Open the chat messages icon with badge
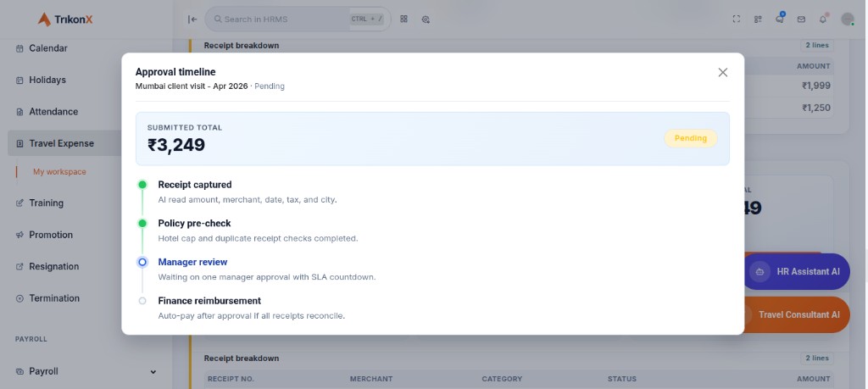 [780, 19]
